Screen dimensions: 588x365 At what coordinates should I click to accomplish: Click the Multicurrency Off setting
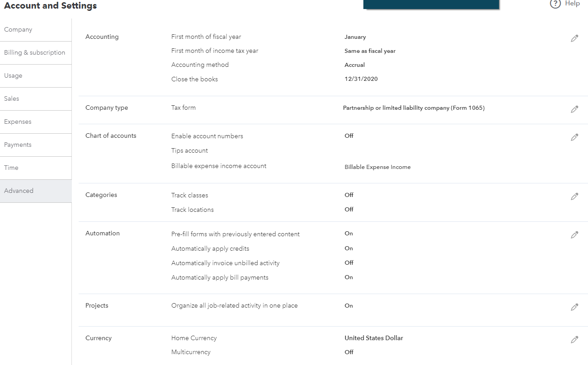coord(349,352)
